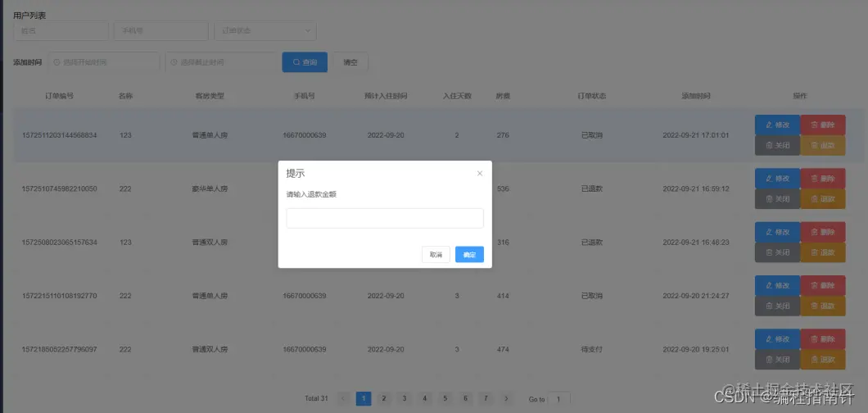The image size is (868, 413).
Task: Click the Go to page number box
Action: [558, 399]
